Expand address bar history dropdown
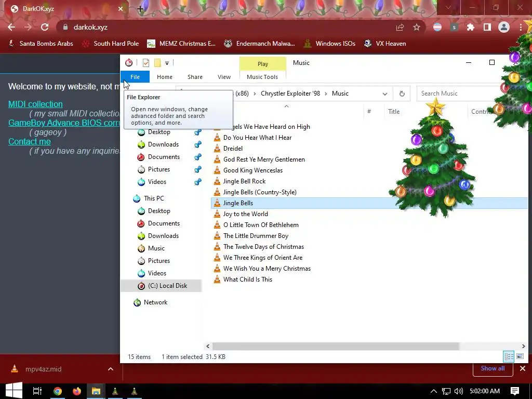Viewport: 532px width, 399px height. click(x=385, y=94)
